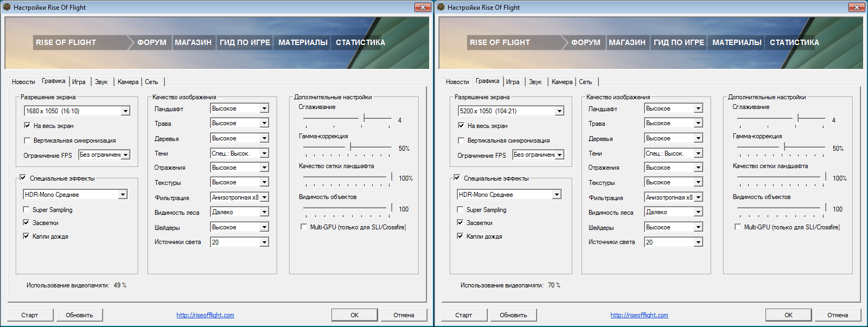Click 'Обновить' button in right window
The width and height of the screenshot is (868, 327).
(x=513, y=315)
